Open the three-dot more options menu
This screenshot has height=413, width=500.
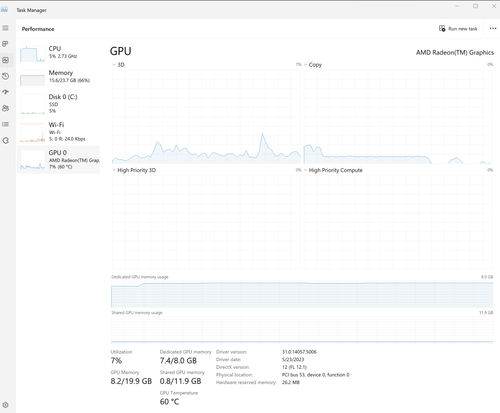tap(493, 29)
